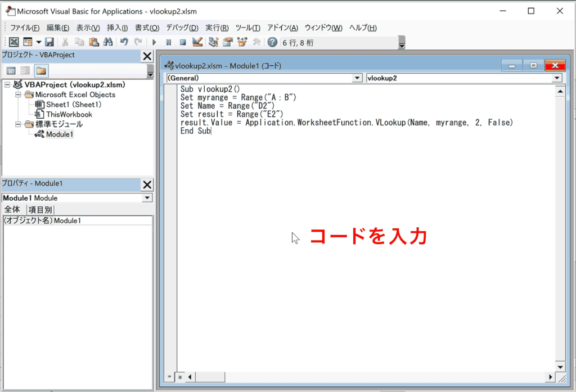Click Full Module View button

[179, 377]
